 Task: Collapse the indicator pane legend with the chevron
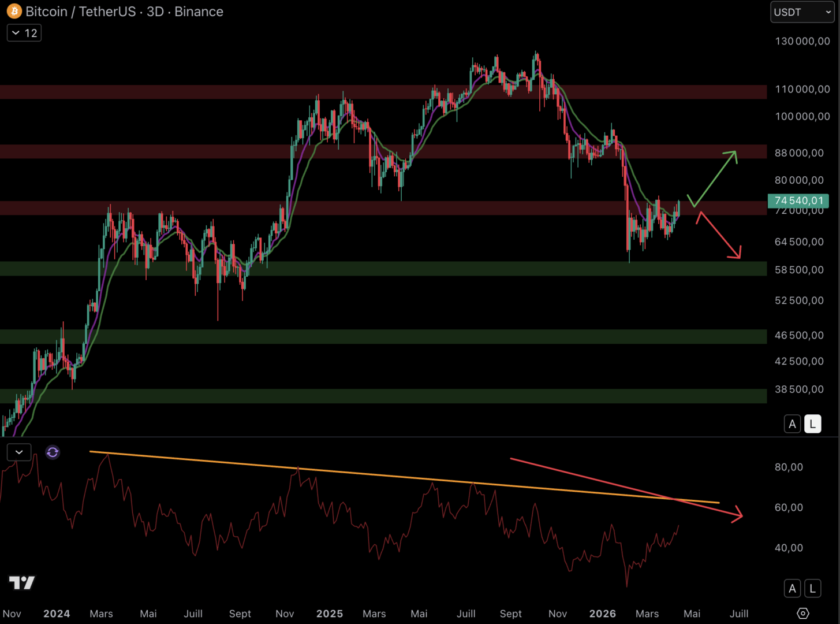(19, 452)
